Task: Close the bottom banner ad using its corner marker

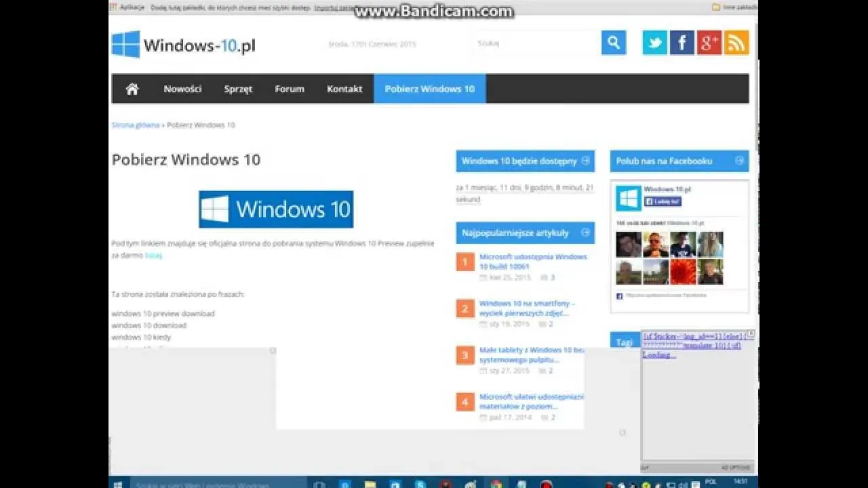Action: (x=622, y=432)
